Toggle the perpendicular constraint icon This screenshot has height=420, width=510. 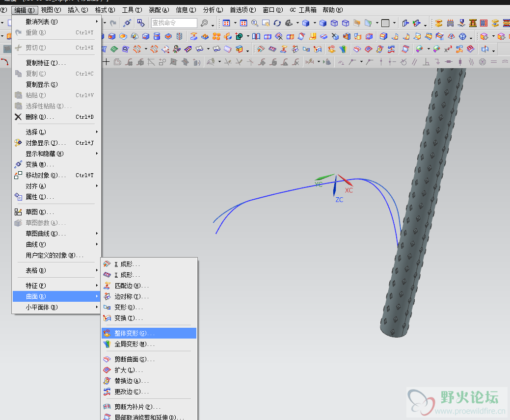pyautogui.click(x=426, y=62)
